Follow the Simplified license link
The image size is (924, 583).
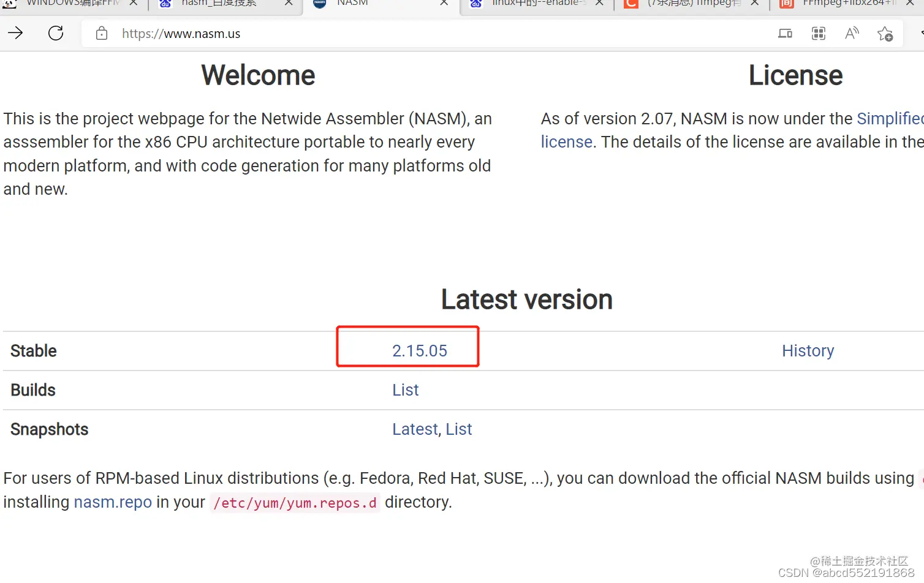pyautogui.click(x=890, y=119)
